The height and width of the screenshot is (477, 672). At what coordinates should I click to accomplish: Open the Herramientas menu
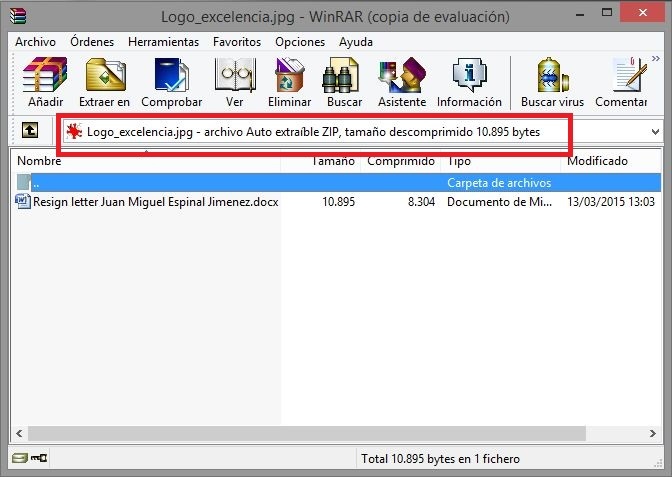(164, 42)
